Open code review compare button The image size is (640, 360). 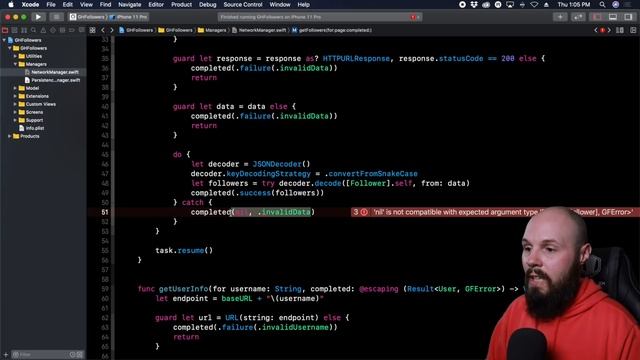coord(578,17)
